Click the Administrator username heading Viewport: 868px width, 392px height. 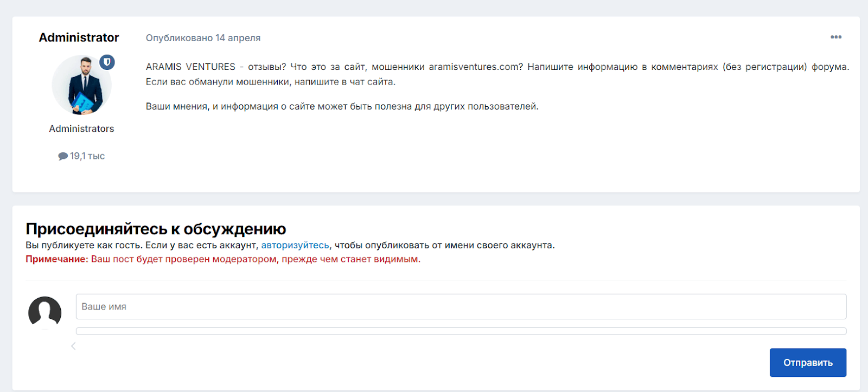(79, 37)
